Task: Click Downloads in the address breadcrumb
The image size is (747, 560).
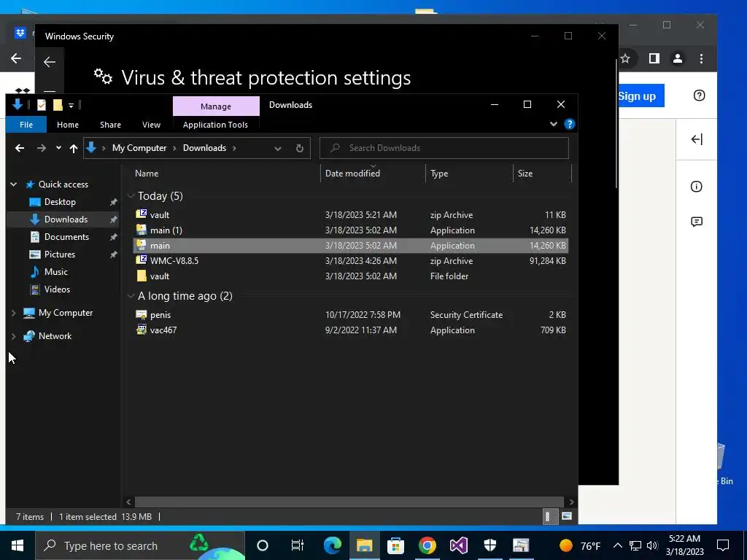Action: click(x=204, y=148)
